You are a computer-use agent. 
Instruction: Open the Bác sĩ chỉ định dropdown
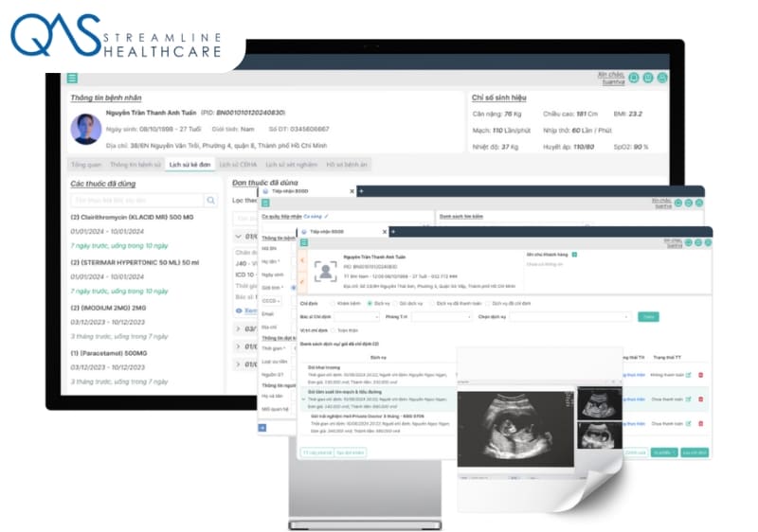357,317
